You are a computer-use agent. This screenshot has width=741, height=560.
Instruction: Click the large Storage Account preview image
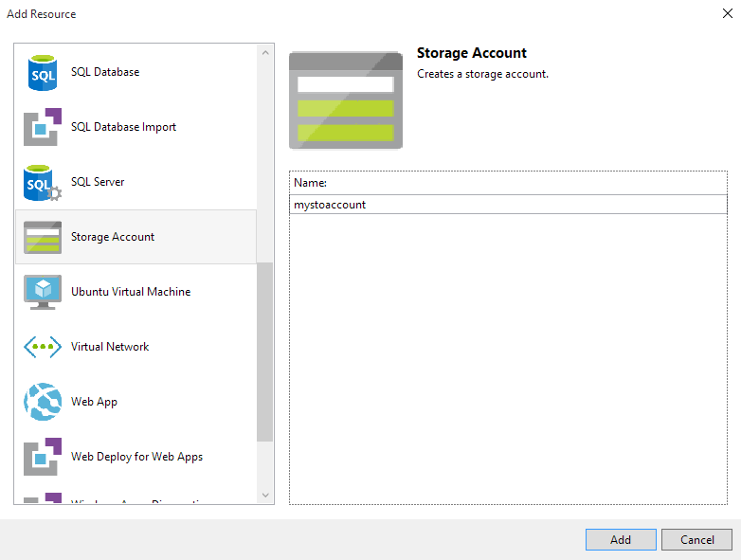coord(346,100)
